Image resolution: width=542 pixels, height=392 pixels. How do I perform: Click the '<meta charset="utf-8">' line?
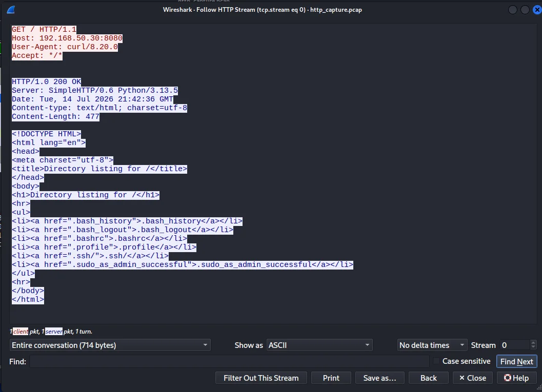pyautogui.click(x=62, y=160)
